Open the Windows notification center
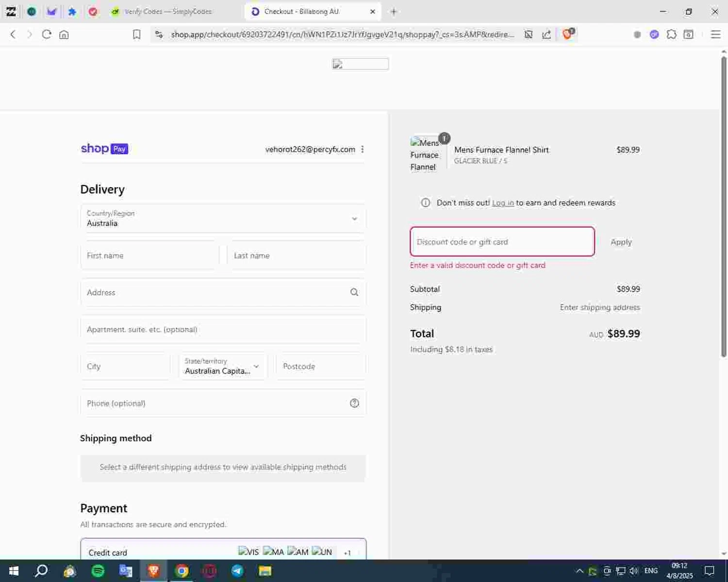 click(x=710, y=571)
